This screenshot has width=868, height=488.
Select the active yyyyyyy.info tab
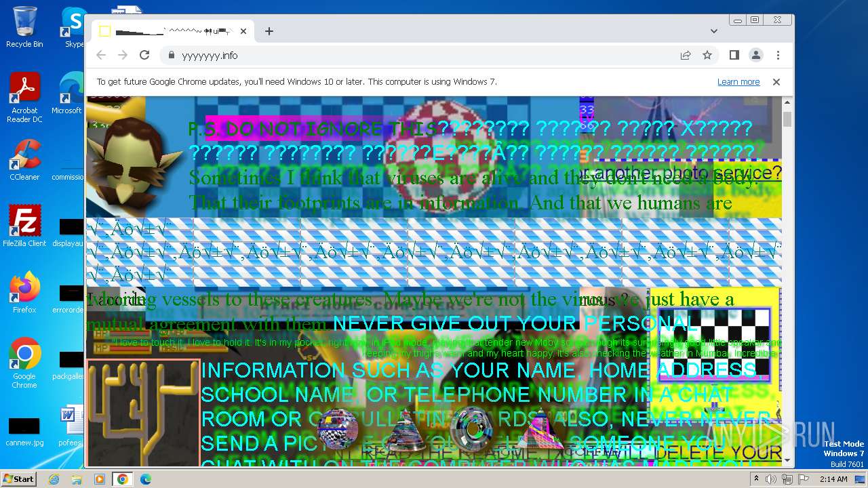173,31
